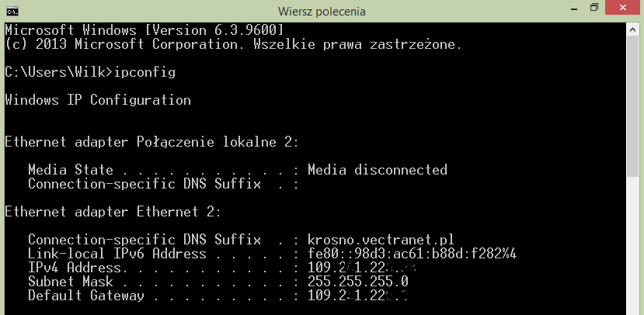This screenshot has width=644, height=315.
Task: Click the typed ipconfig command text
Action: click(144, 73)
